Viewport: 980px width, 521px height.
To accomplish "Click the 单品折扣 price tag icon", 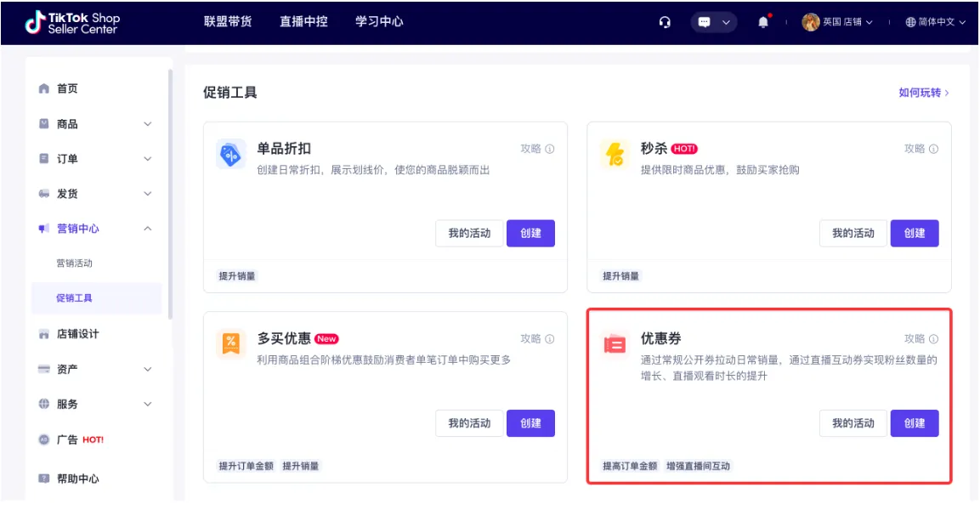I will pyautogui.click(x=230, y=155).
